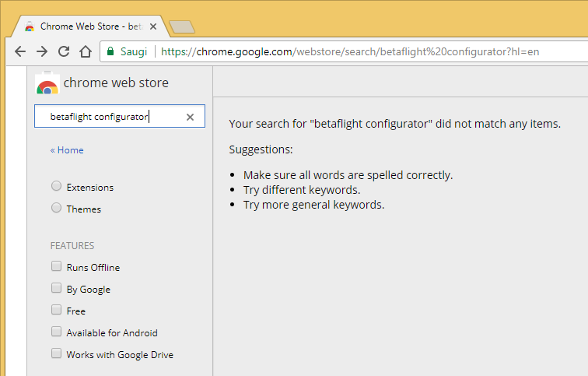Open a new tab next to the current one
Image resolution: width=588 pixels, height=376 pixels.
click(182, 27)
